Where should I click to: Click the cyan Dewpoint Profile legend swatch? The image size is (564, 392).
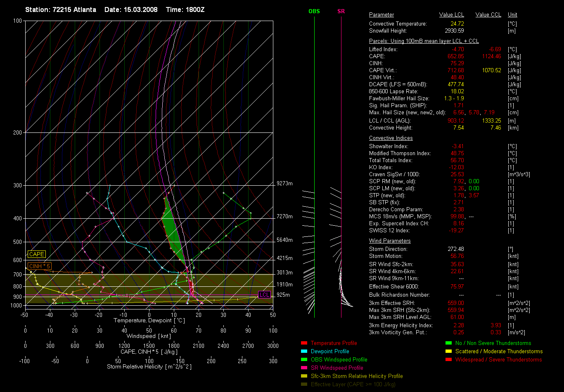304,351
